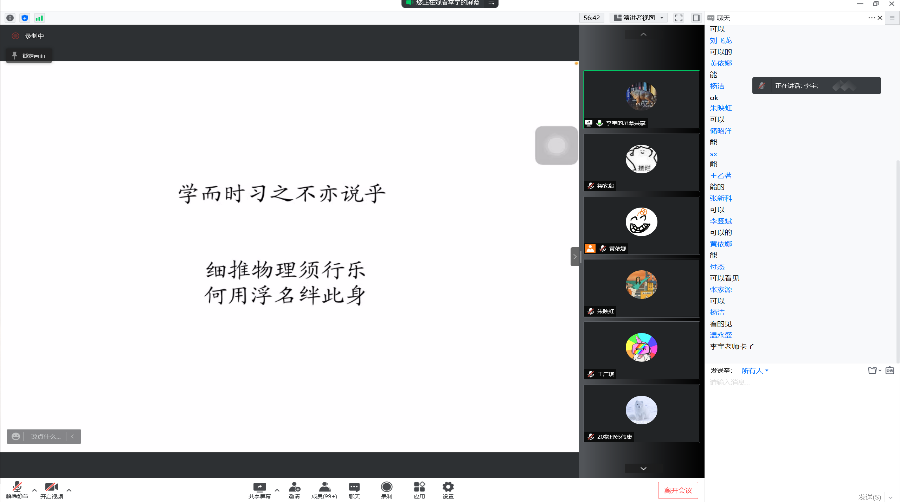Click the record icon in toolbar
The width and height of the screenshot is (900, 502).
386,487
